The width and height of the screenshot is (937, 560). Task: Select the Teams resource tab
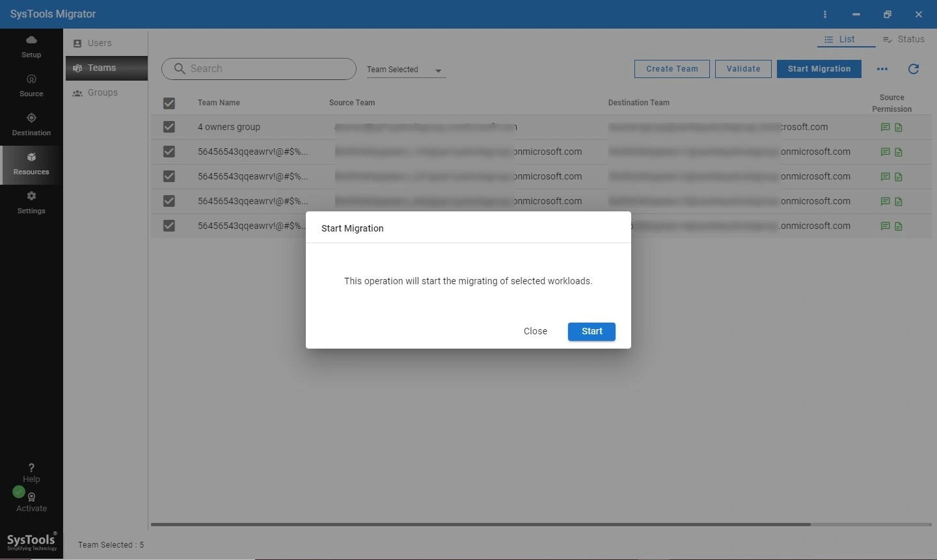[x=106, y=68]
